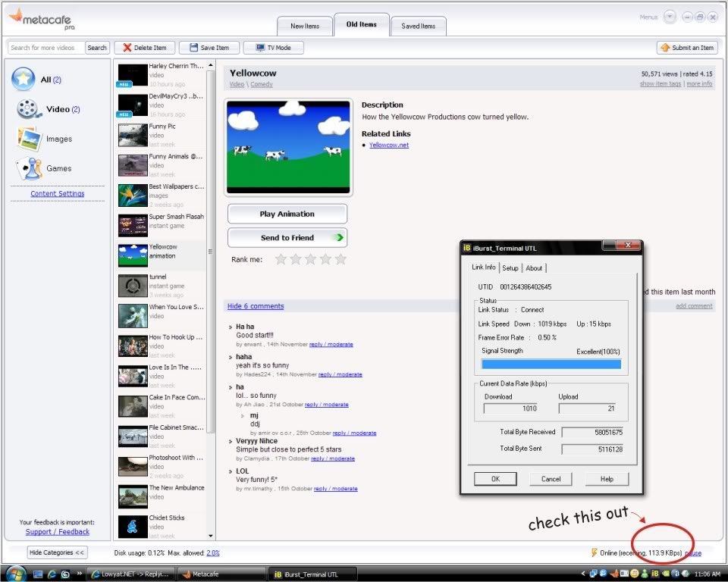Select the All category star icon
The height and width of the screenshot is (582, 728).
[x=24, y=79]
